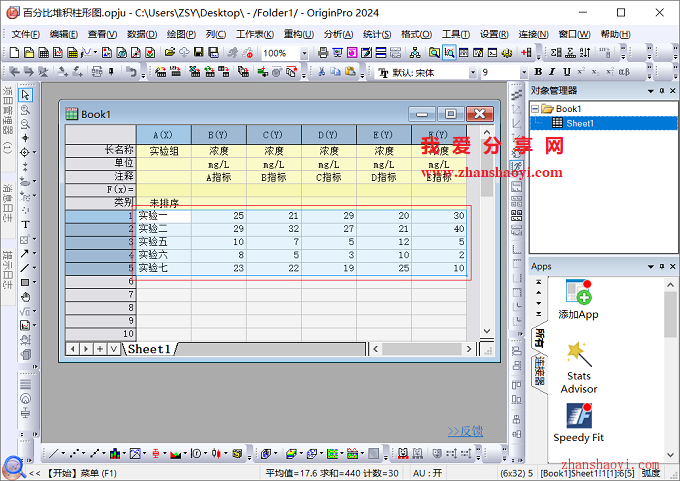Click the Paste clipboard icon
This screenshot has width=680, height=481.
click(350, 72)
